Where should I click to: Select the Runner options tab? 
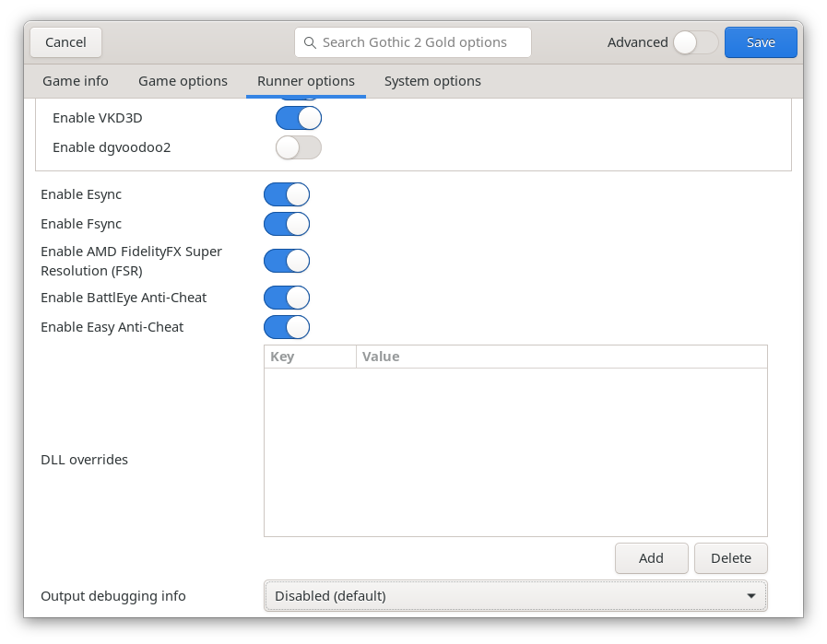[x=306, y=81]
